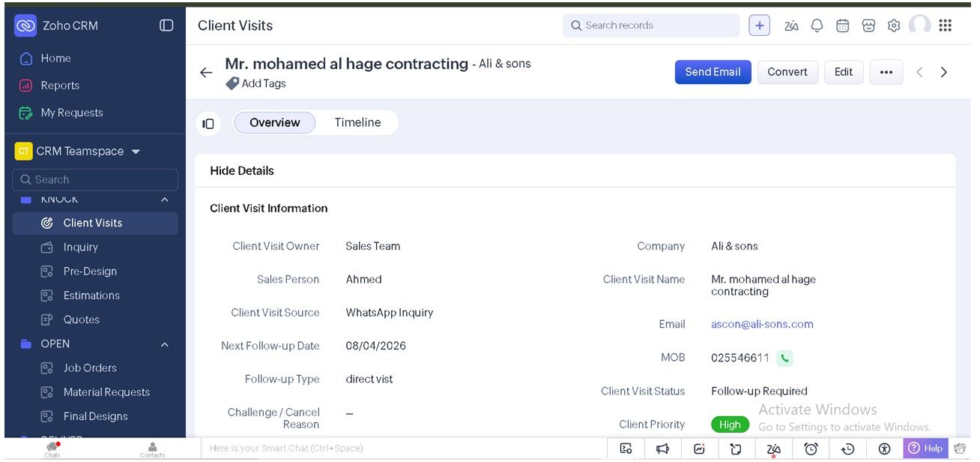Open the activity chart icon in bottom bar
This screenshot has height=462, width=980.
699,448
